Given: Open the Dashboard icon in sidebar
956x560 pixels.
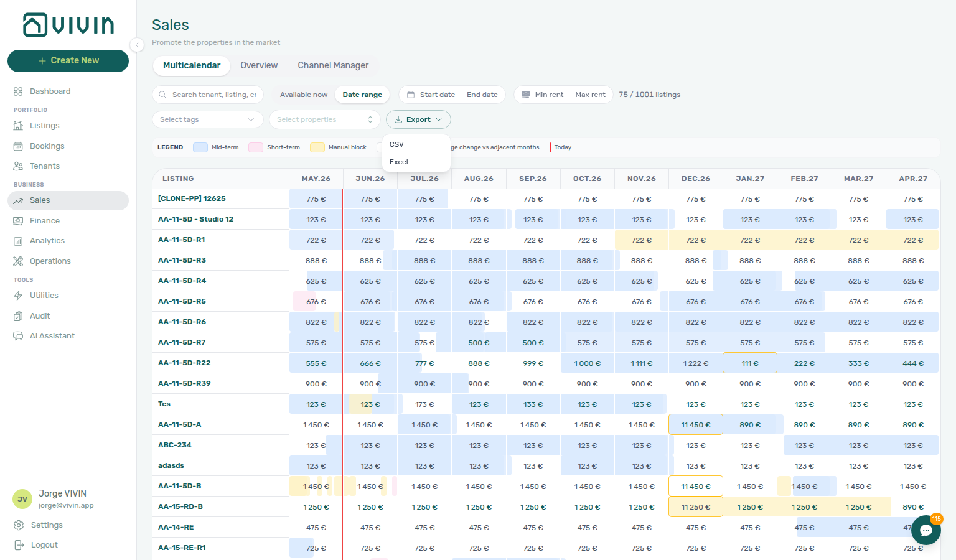Looking at the screenshot, I should click(18, 91).
